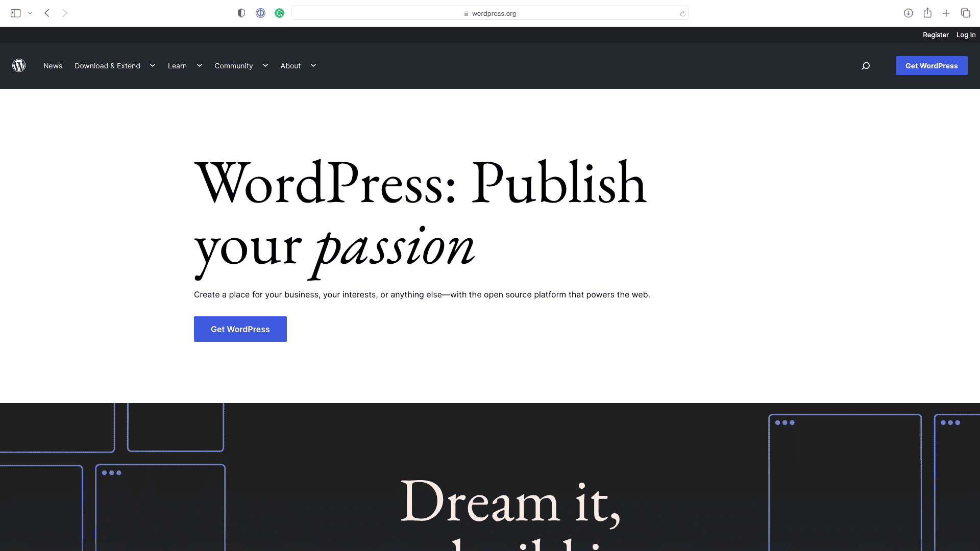The width and height of the screenshot is (980, 551).
Task: Expand the Community menu chevron
Action: click(265, 65)
